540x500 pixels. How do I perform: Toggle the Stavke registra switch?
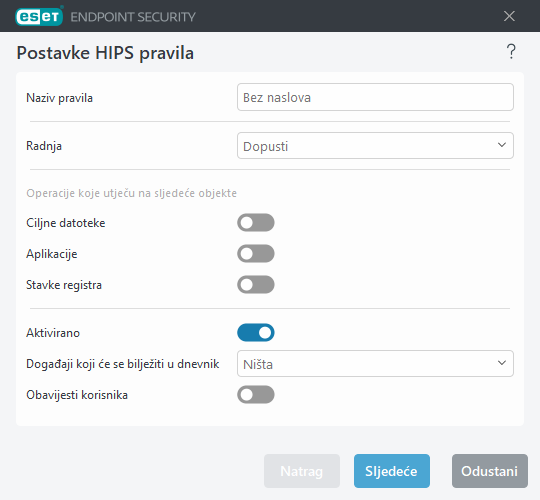[x=256, y=284]
